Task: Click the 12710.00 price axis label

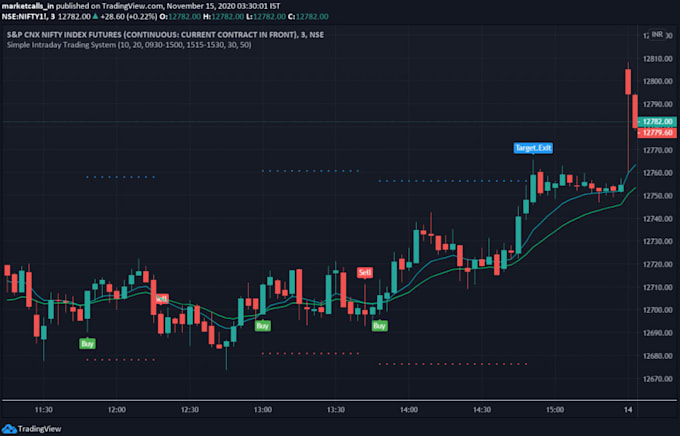Action: coord(657,288)
